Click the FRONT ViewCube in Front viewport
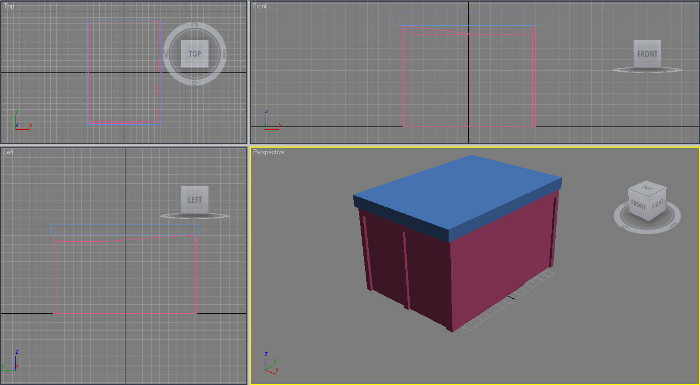Image resolution: width=700 pixels, height=385 pixels. [x=647, y=54]
